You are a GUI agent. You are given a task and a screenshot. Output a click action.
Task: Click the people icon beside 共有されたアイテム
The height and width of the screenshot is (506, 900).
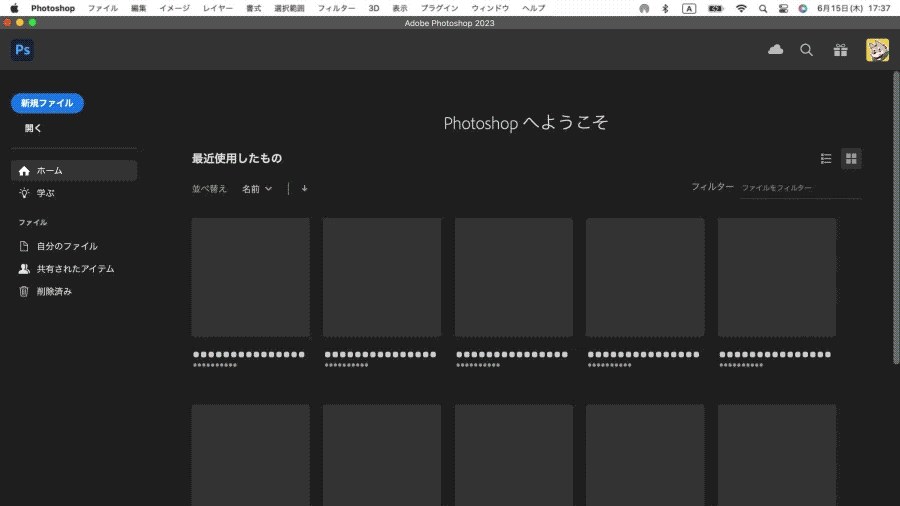(24, 268)
